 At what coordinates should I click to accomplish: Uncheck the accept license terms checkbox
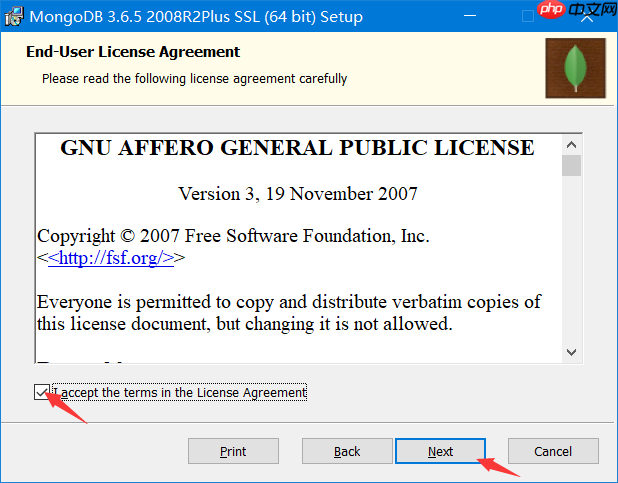(x=41, y=392)
